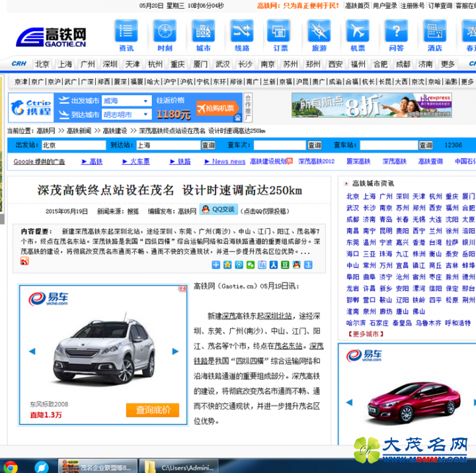This screenshot has height=473, width=476.
Task: Click 抢购机票 orange button
Action: 218,108
